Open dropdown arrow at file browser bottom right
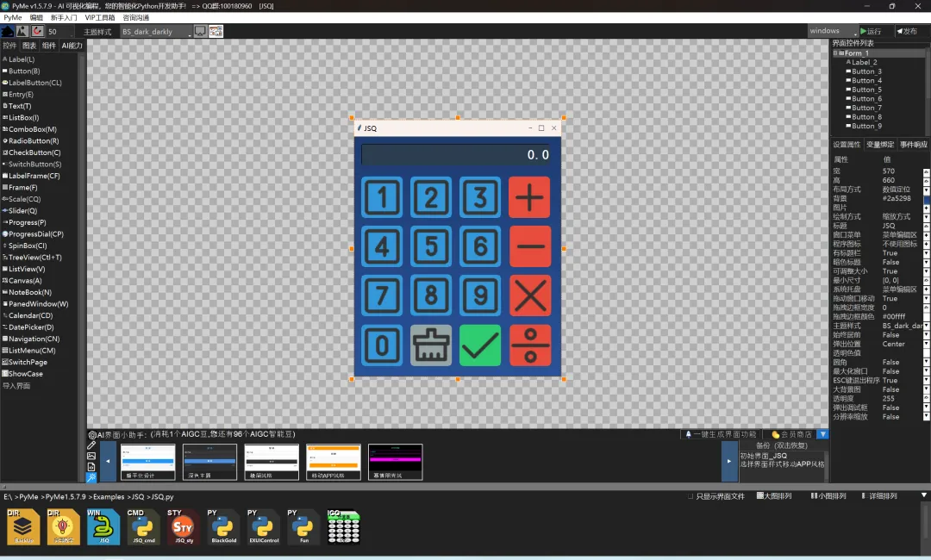The height and width of the screenshot is (560, 931). (924, 495)
